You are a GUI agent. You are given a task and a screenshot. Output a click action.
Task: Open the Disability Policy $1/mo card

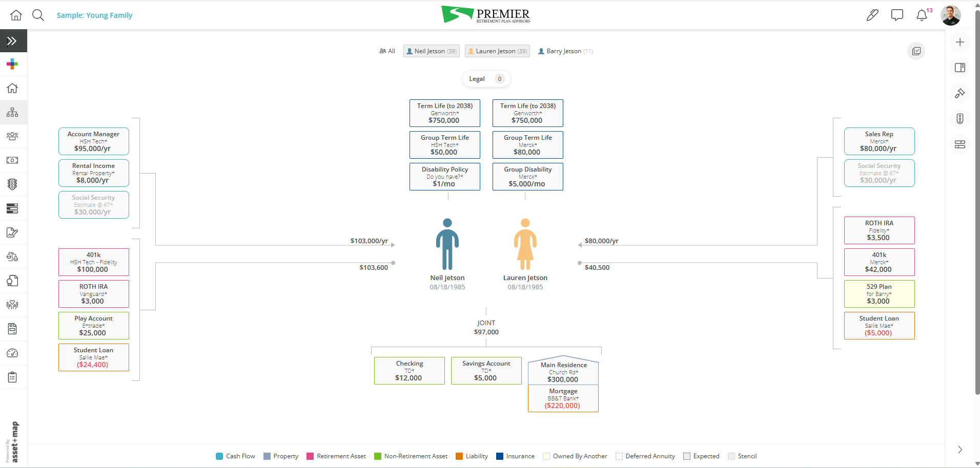point(445,177)
